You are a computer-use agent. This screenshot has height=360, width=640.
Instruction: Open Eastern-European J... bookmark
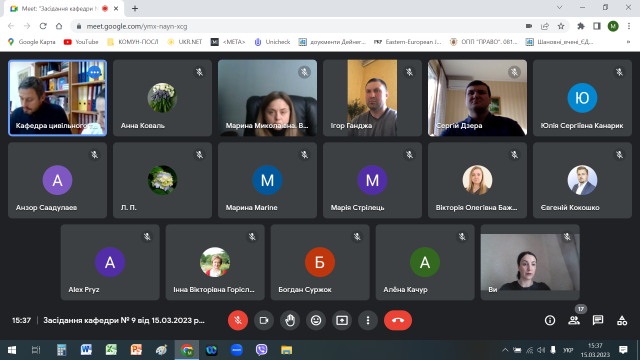pos(408,42)
